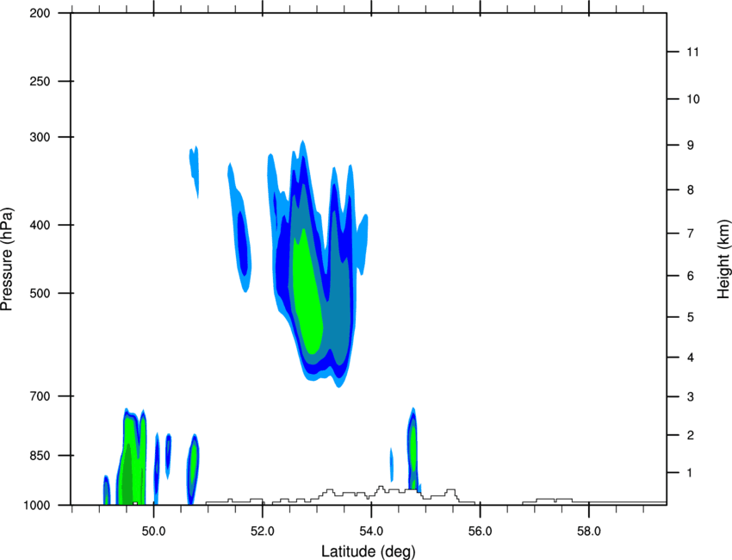Click the 'Pressure (hPa)' axis title
732x560 pixels.
click(x=7, y=259)
